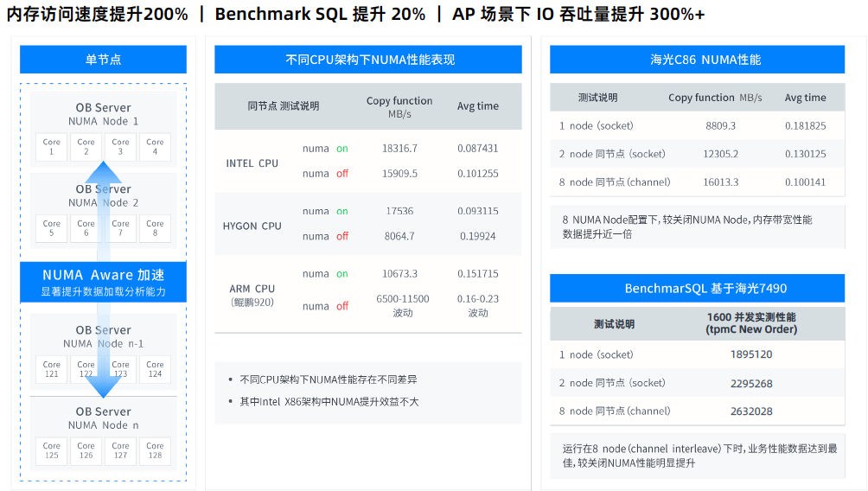Click the NUMA Aware 加速 banner
Viewport: 868px width, 491px height.
103,283
